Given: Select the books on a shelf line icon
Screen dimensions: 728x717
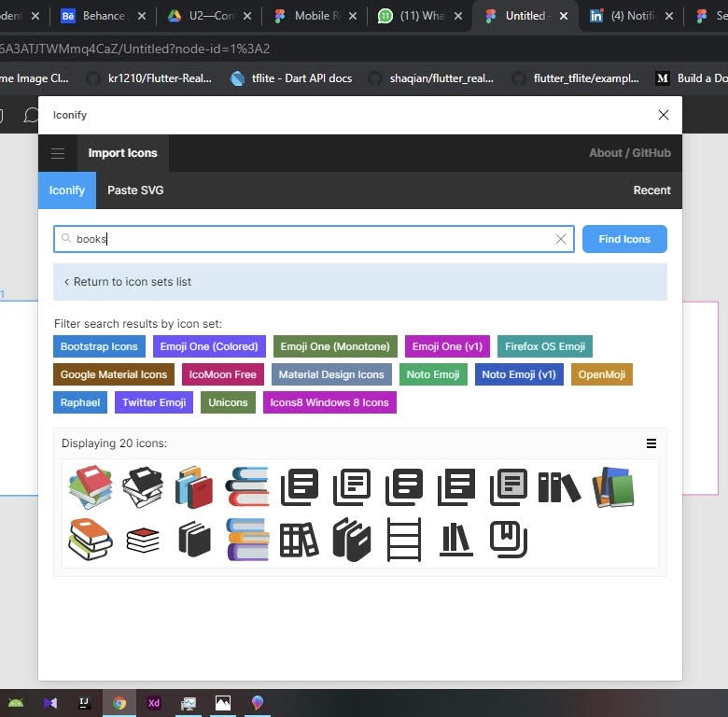Looking at the screenshot, I should pyautogui.click(x=455, y=540).
